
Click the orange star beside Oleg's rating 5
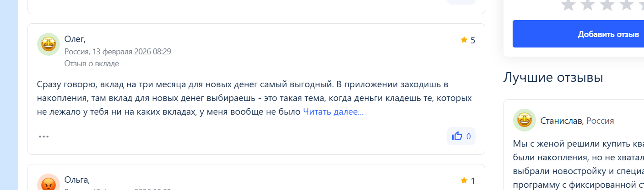coord(464,40)
